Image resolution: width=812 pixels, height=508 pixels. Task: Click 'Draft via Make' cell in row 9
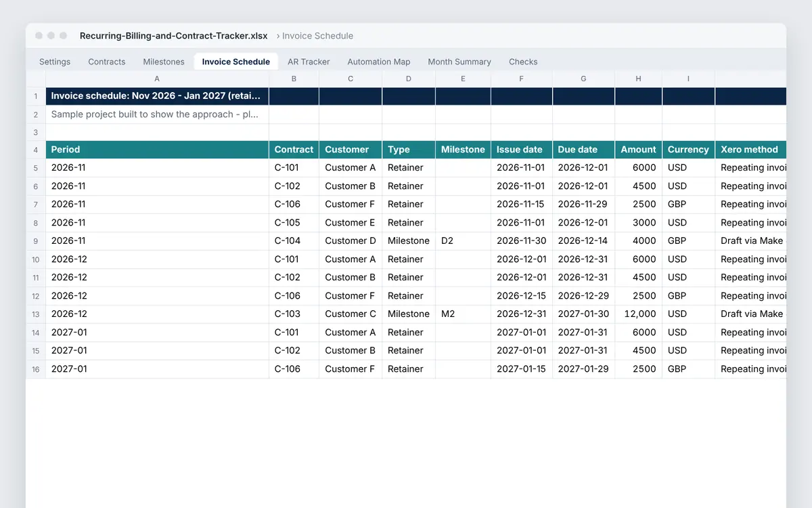click(750, 240)
